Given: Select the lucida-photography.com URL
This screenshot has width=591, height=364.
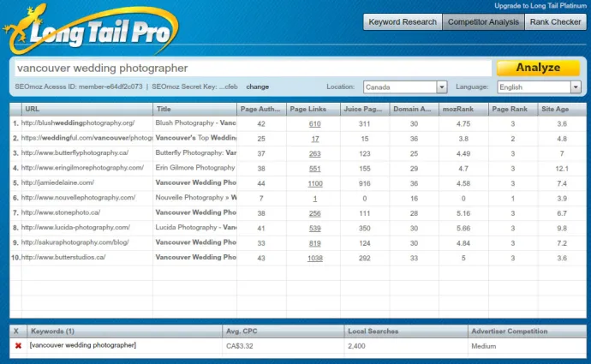Looking at the screenshot, I should [75, 228].
